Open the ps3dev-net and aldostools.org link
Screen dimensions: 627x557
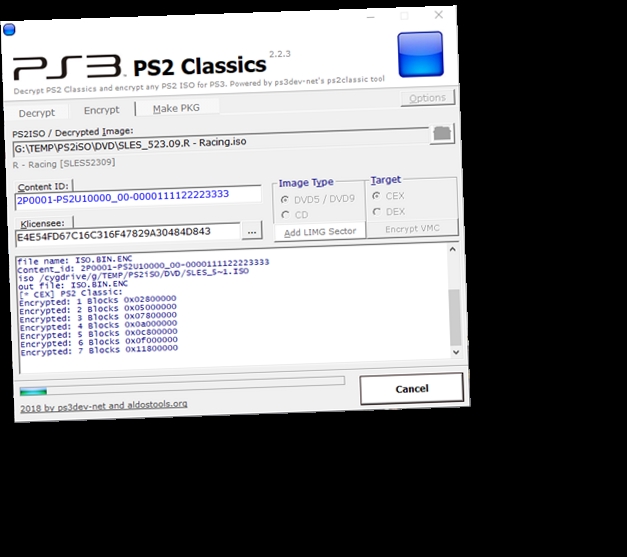[x=104, y=406]
